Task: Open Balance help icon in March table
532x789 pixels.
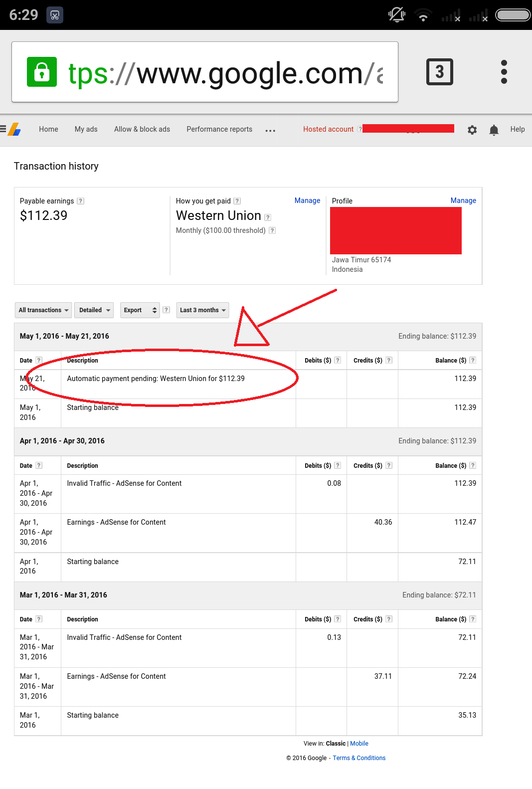Action: tap(473, 619)
